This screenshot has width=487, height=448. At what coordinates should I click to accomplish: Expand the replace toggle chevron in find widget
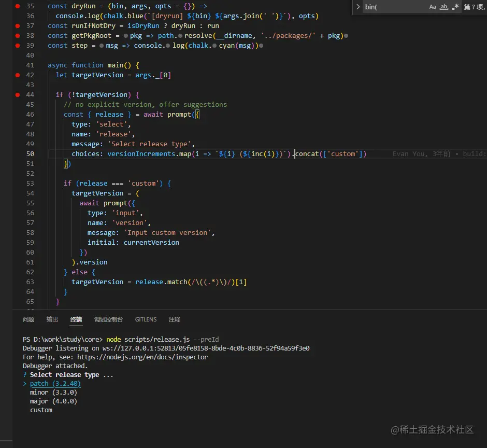pyautogui.click(x=358, y=7)
